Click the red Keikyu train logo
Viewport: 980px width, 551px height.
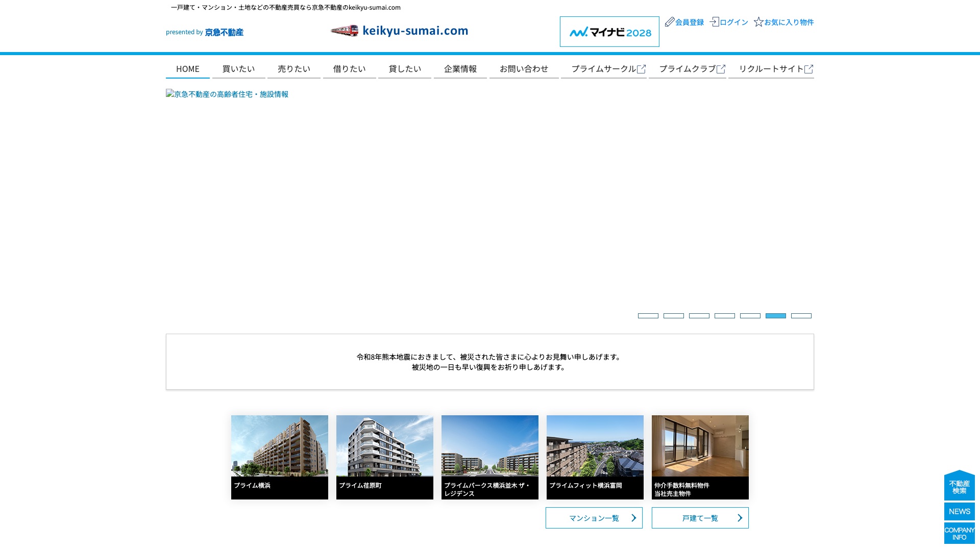345,31
